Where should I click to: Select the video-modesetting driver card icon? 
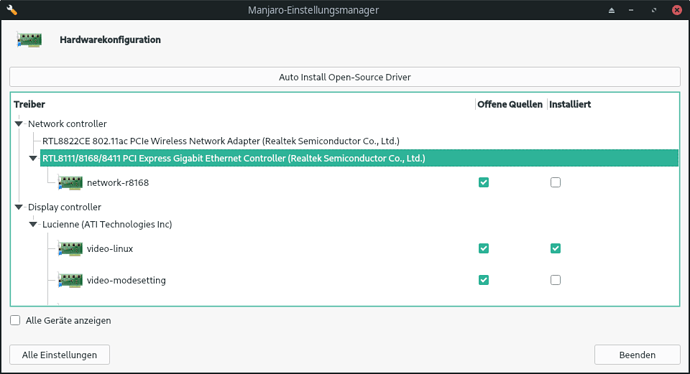tap(70, 280)
